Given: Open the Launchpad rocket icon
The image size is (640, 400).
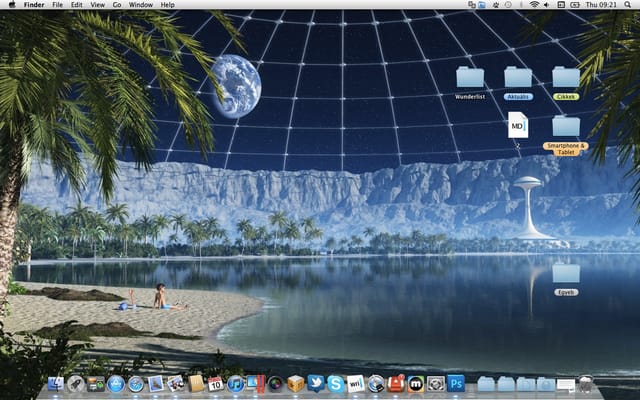Looking at the screenshot, I should 76,384.
